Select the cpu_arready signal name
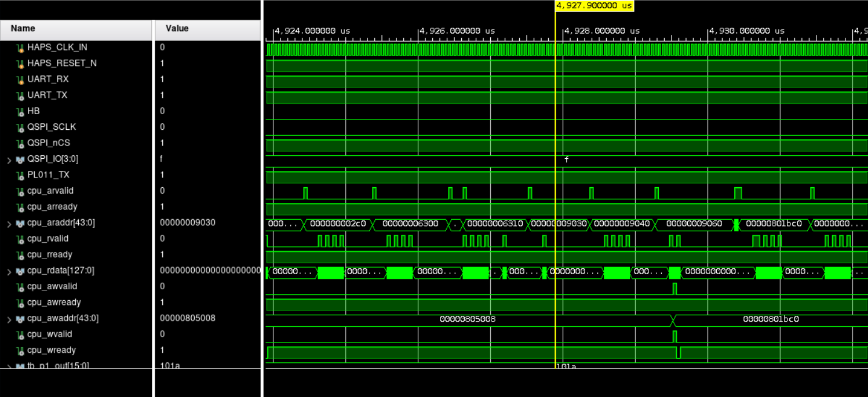 point(52,207)
